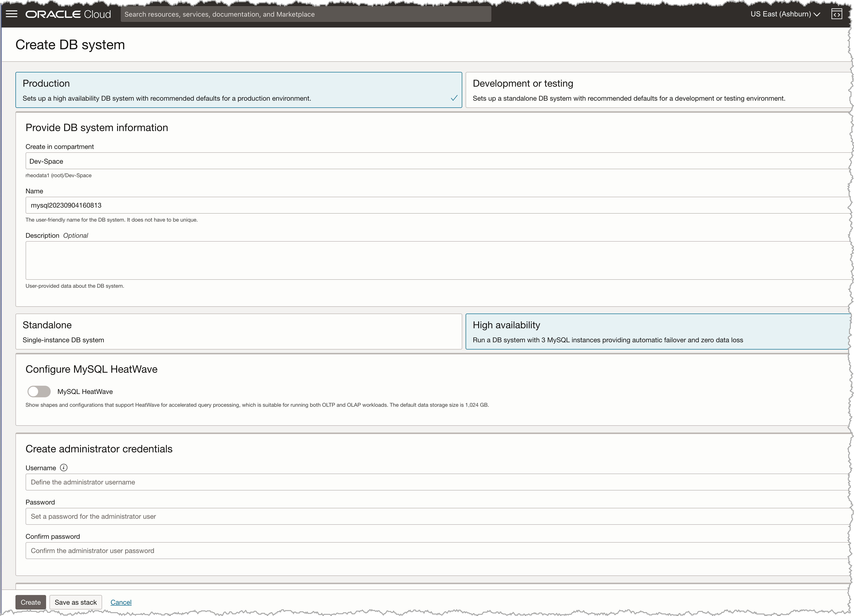Click the region selector chevron arrow

pyautogui.click(x=817, y=15)
